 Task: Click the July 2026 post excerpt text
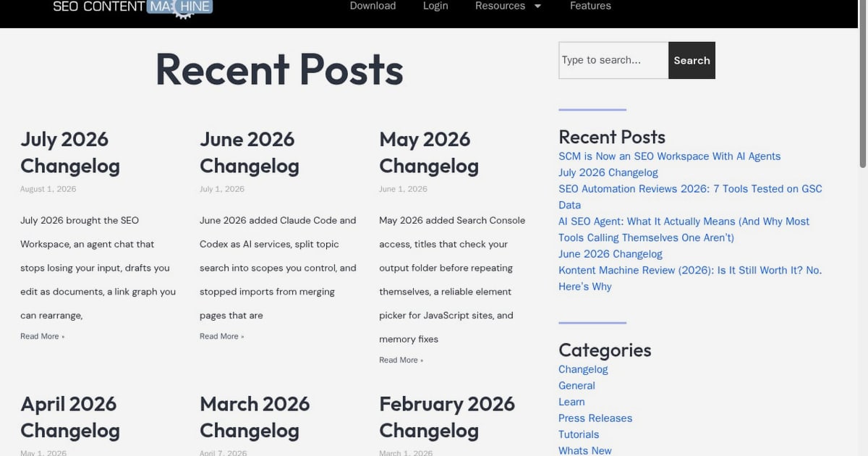pos(98,268)
